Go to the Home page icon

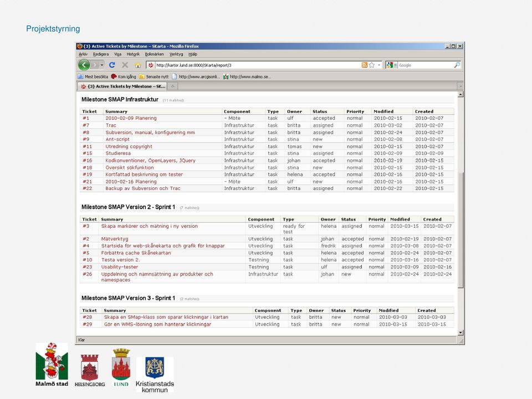[x=138, y=65]
